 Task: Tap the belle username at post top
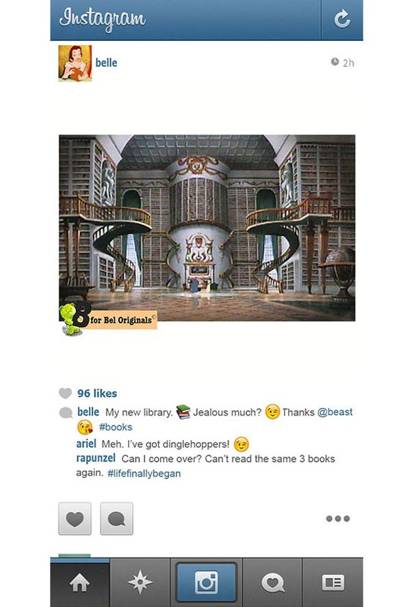click(106, 63)
